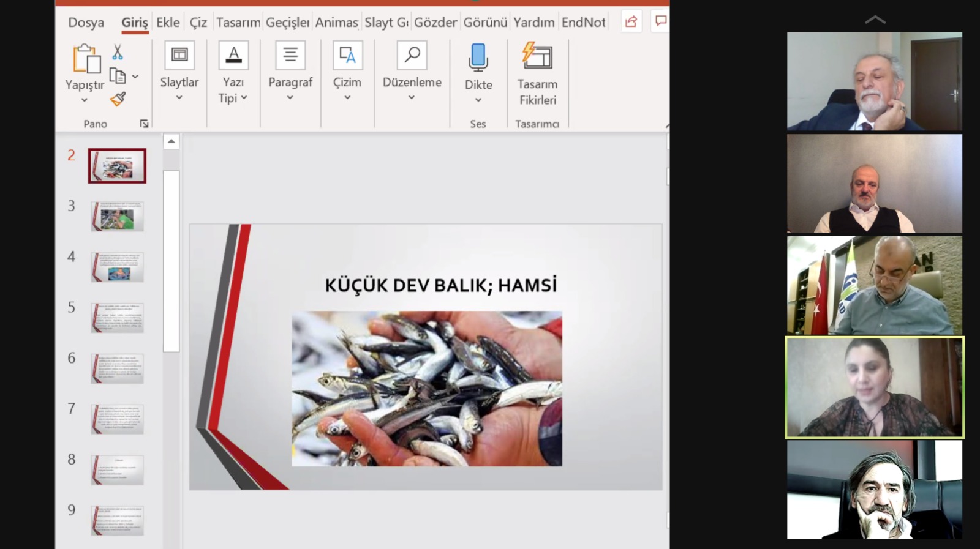Select slide 3 thumbnail
This screenshot has height=549, width=980.
(118, 217)
